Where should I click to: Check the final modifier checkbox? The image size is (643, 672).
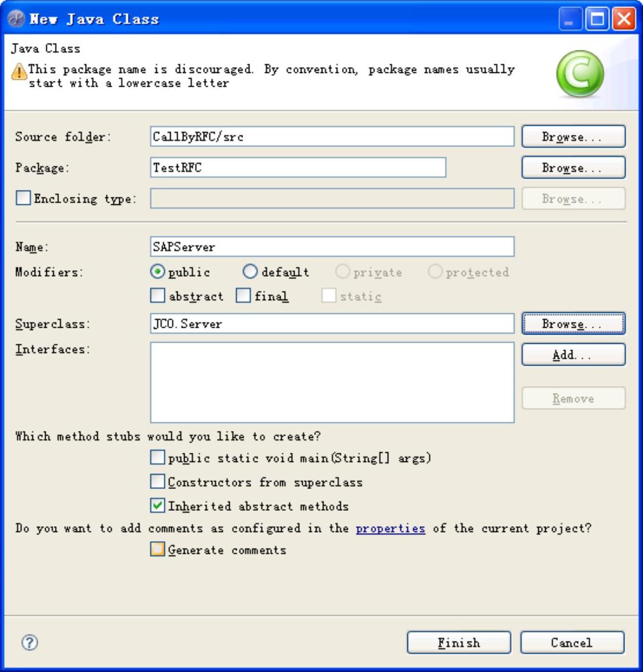[x=243, y=296]
